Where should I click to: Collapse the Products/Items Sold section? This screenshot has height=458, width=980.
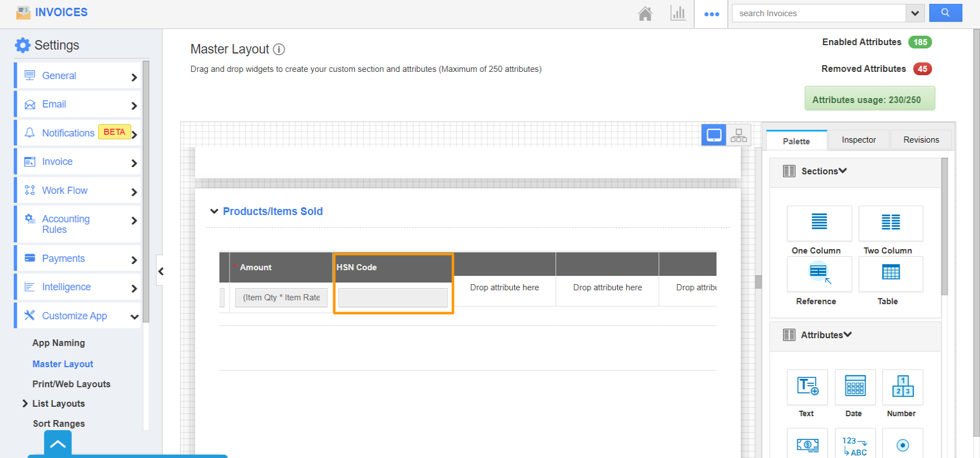214,211
